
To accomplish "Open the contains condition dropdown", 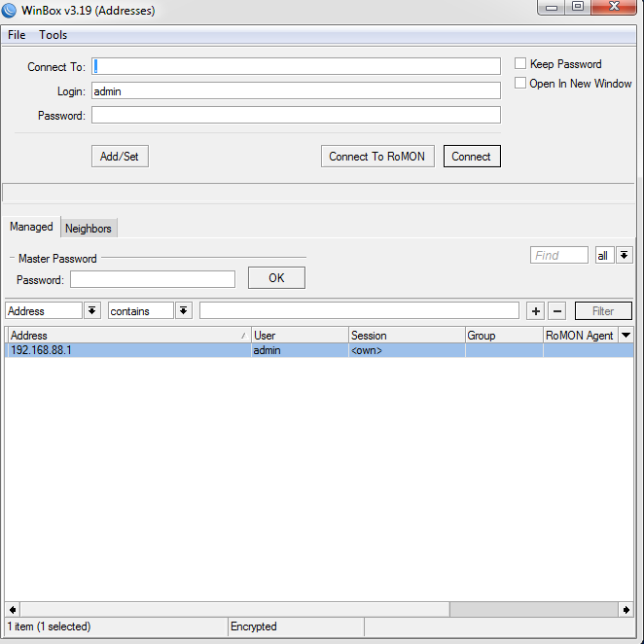I will 184,310.
